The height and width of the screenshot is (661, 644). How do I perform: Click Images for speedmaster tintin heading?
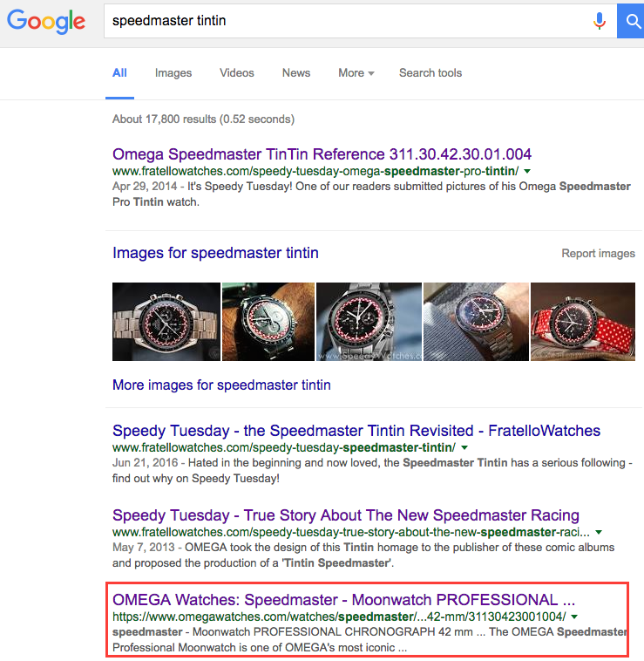click(x=215, y=254)
